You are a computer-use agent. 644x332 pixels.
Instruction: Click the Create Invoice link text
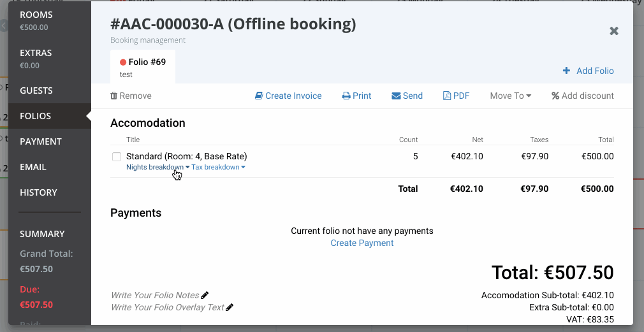[293, 96]
